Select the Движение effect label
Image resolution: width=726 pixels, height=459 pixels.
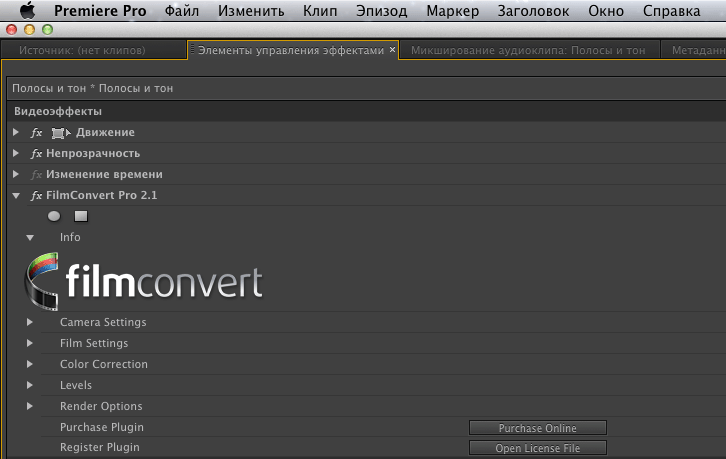coord(105,132)
